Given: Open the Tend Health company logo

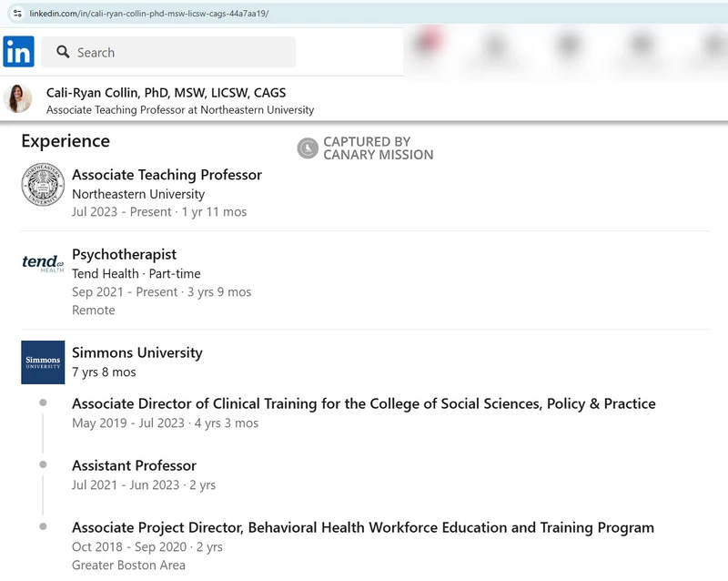Looking at the screenshot, I should (43, 264).
